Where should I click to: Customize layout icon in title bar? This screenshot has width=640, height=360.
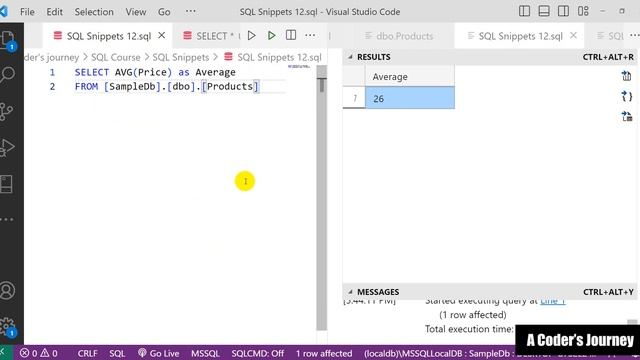[x=583, y=11]
